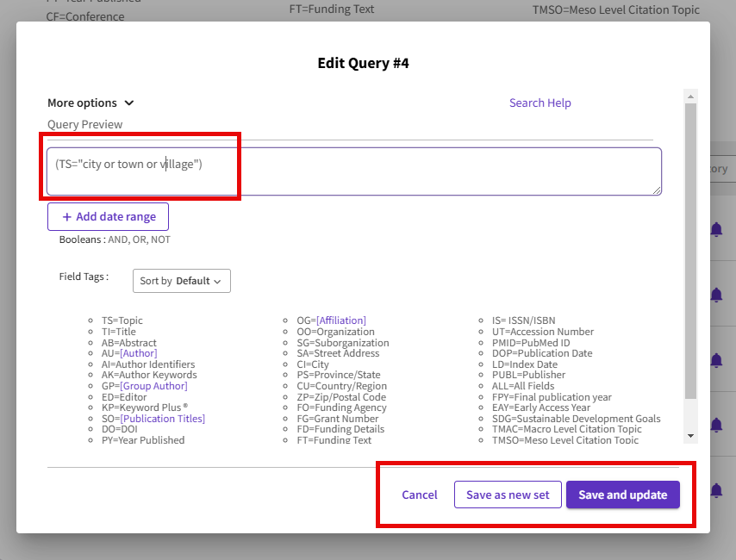Click the scrollbar's up arrow
Image resolution: width=736 pixels, height=560 pixels.
(x=689, y=95)
